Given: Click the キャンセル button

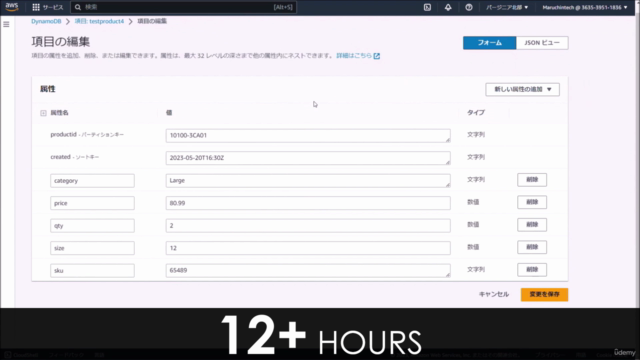Looking at the screenshot, I should pos(494,294).
